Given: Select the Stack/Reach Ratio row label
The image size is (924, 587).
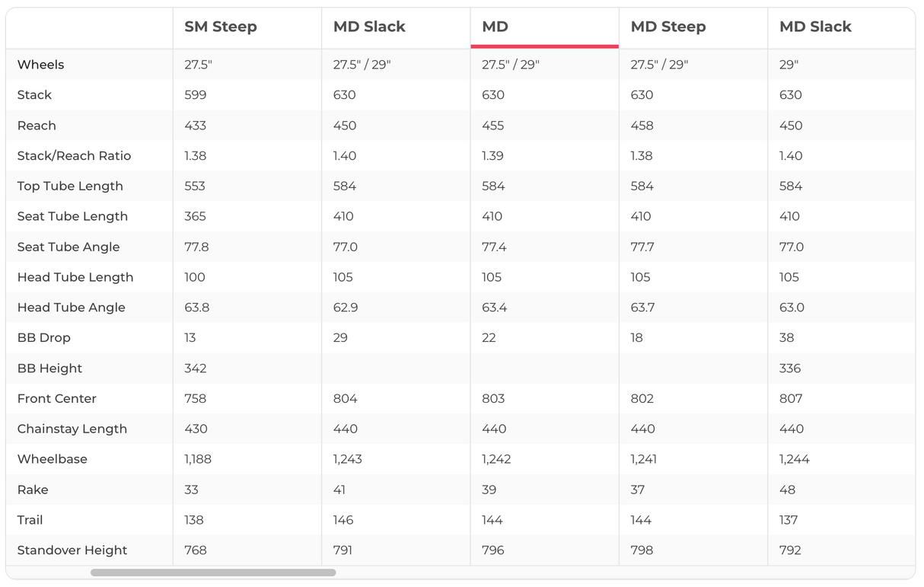Looking at the screenshot, I should pos(74,156).
